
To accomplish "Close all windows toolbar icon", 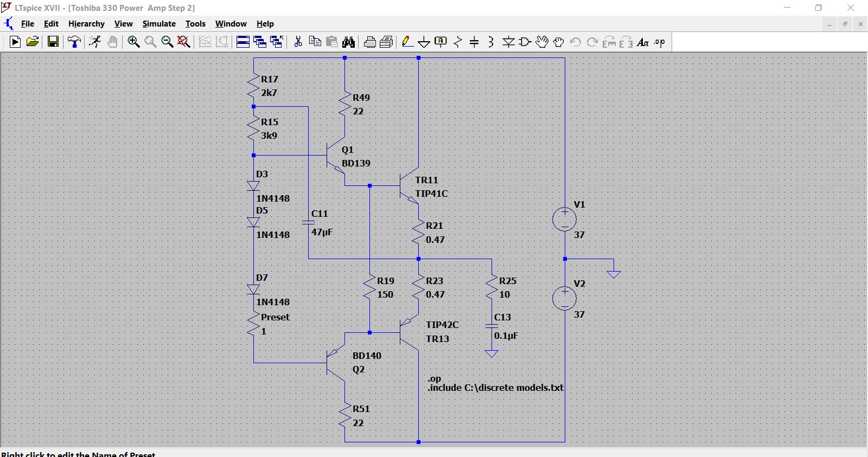I will (277, 42).
